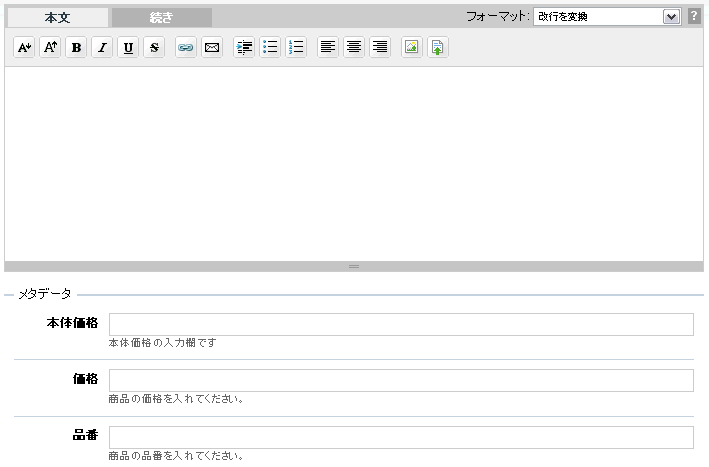
Task: Insert a bulleted list
Action: (270, 47)
